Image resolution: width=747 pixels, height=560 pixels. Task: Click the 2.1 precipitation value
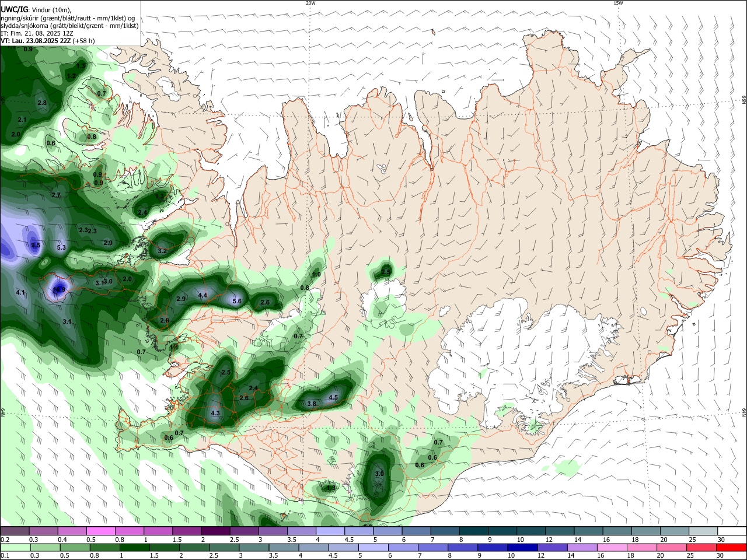tap(22, 120)
